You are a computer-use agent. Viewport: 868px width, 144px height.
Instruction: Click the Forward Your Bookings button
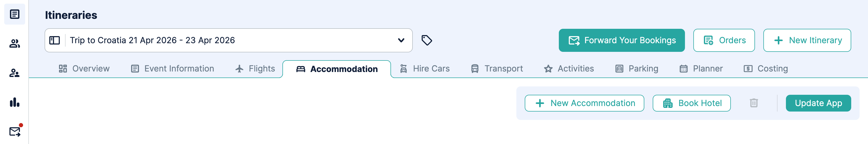click(622, 40)
